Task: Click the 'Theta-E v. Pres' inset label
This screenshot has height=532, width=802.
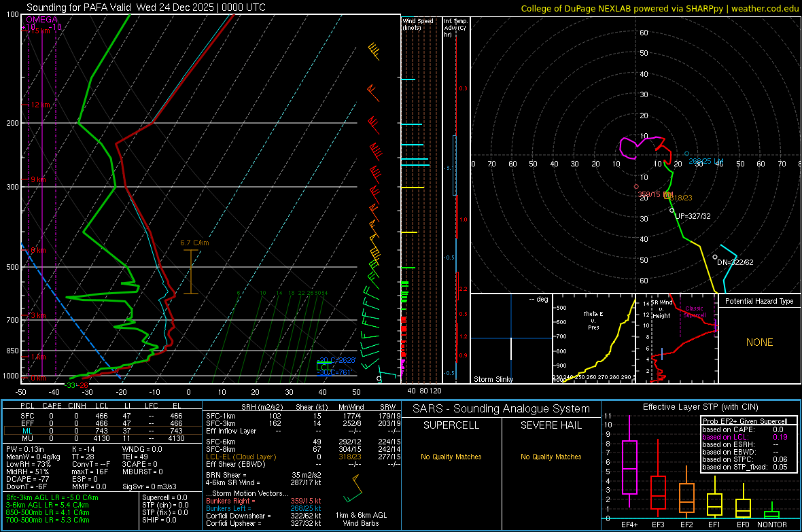Action: click(593, 320)
